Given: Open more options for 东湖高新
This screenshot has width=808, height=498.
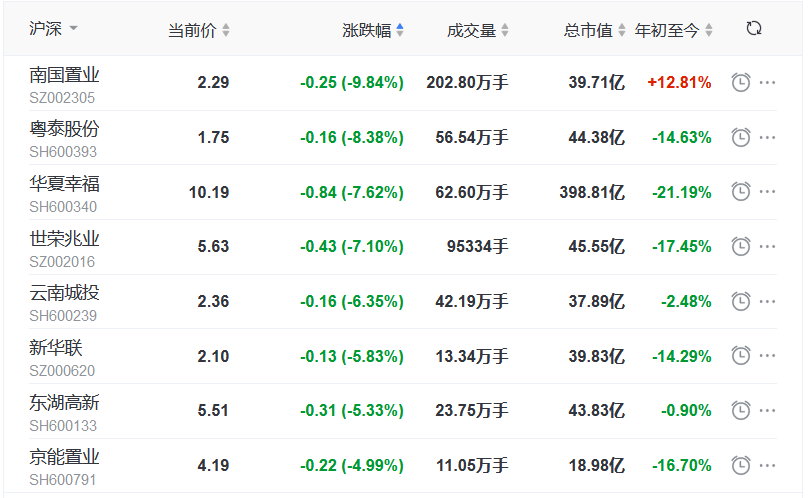Looking at the screenshot, I should click(x=767, y=410).
